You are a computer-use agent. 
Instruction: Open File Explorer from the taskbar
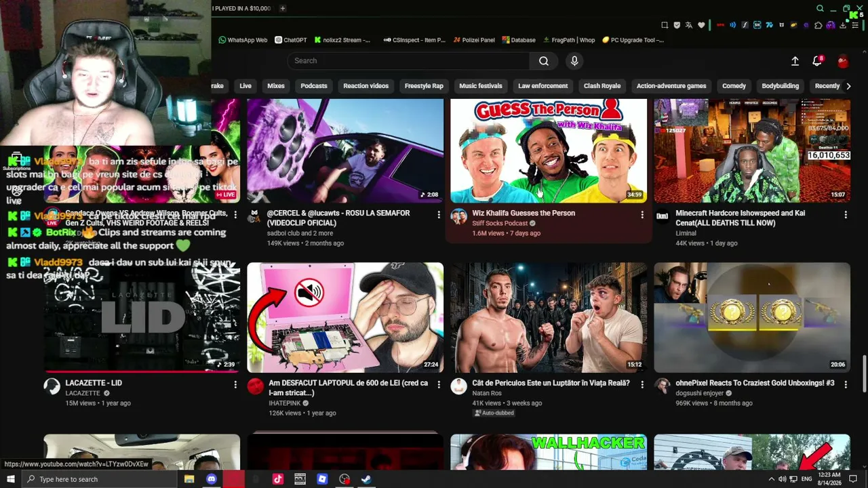point(189,479)
